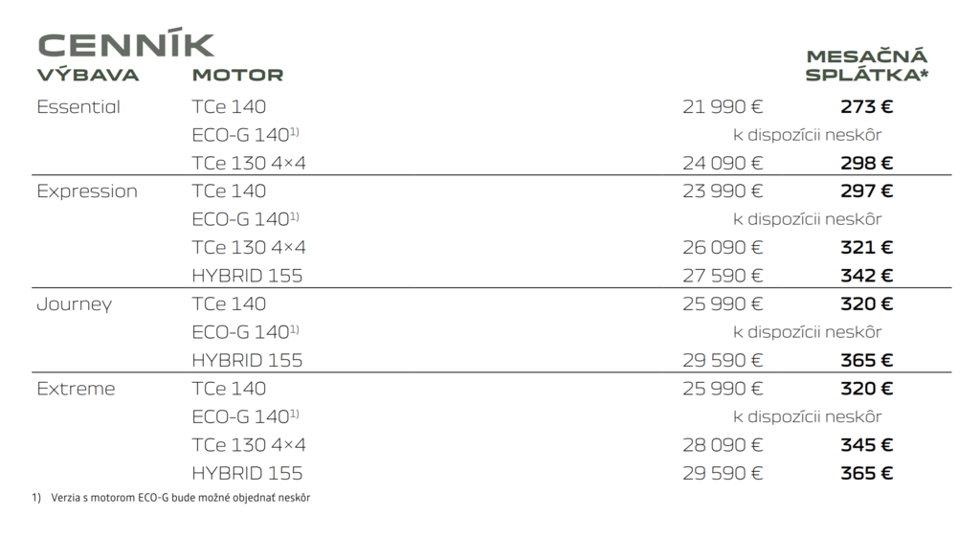Click the 21 990 € price
This screenshot has width=980, height=538.
[x=723, y=107]
